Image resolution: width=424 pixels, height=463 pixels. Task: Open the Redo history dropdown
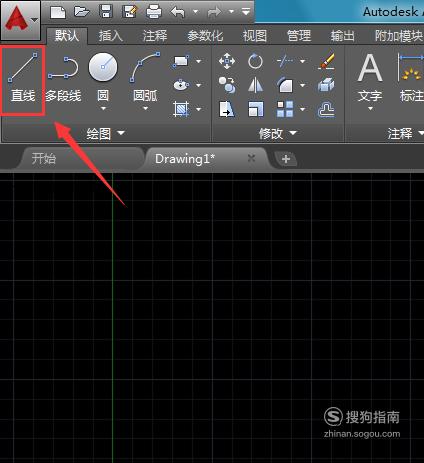[231, 12]
